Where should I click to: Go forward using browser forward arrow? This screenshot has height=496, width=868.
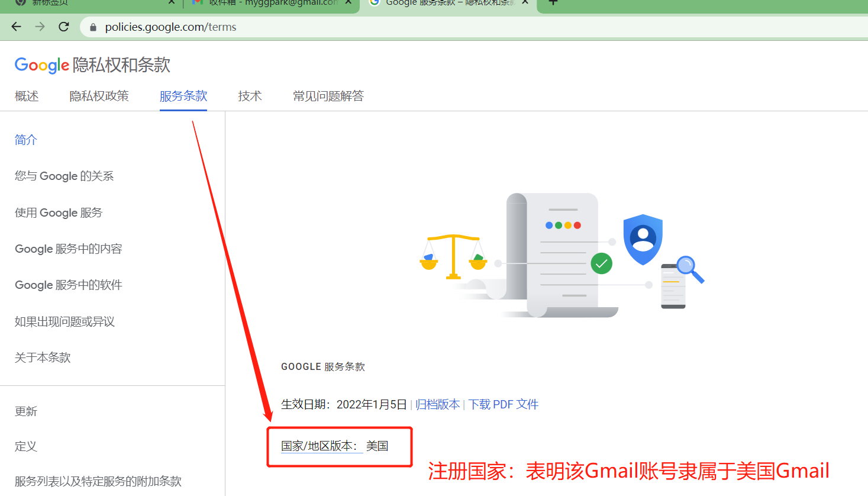(x=40, y=27)
